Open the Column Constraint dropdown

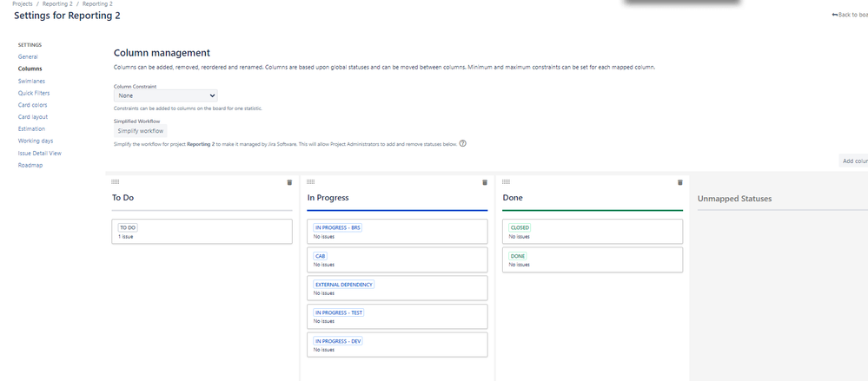click(165, 95)
